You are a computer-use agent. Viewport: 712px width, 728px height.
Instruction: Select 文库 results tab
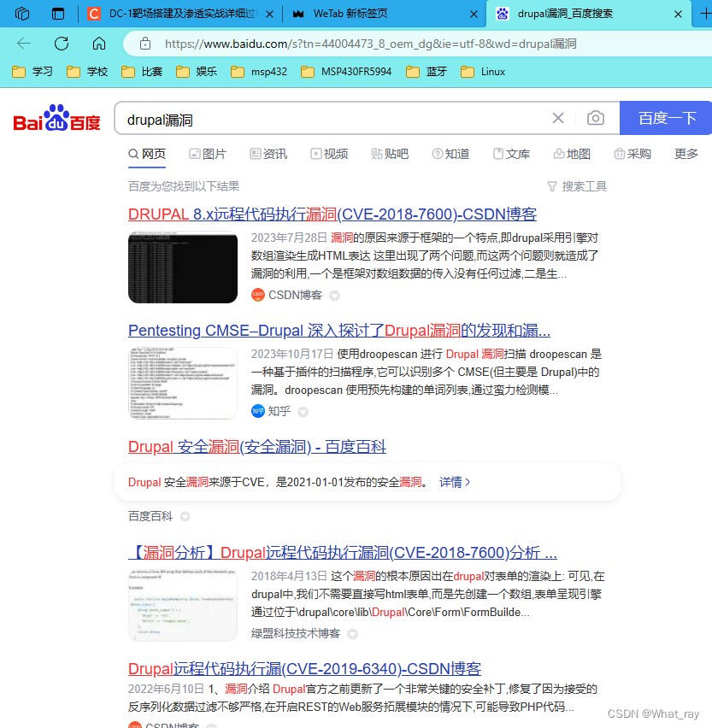tap(511, 154)
